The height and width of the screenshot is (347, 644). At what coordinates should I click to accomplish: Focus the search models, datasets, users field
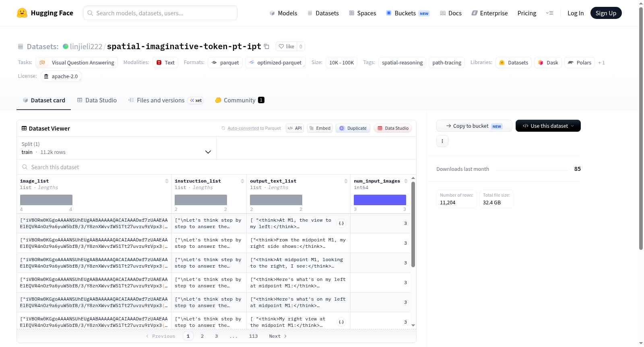tap(160, 13)
